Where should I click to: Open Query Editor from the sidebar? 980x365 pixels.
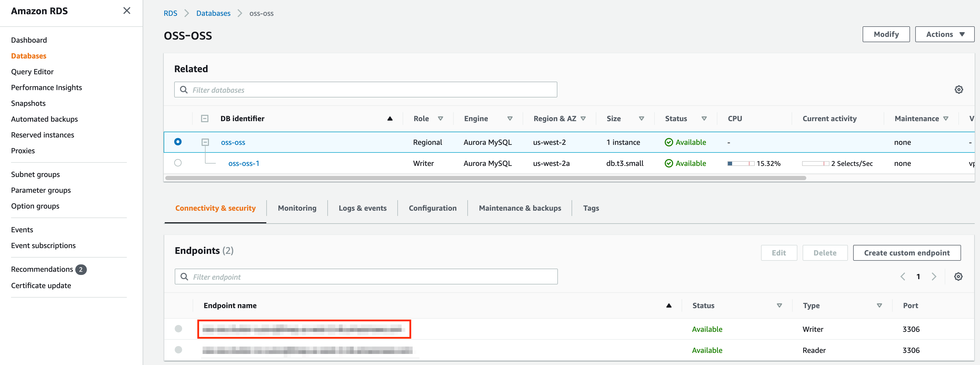point(32,72)
